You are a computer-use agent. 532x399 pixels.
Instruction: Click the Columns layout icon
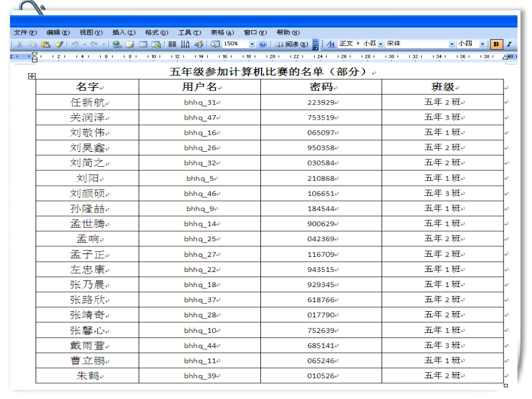[x=172, y=44]
